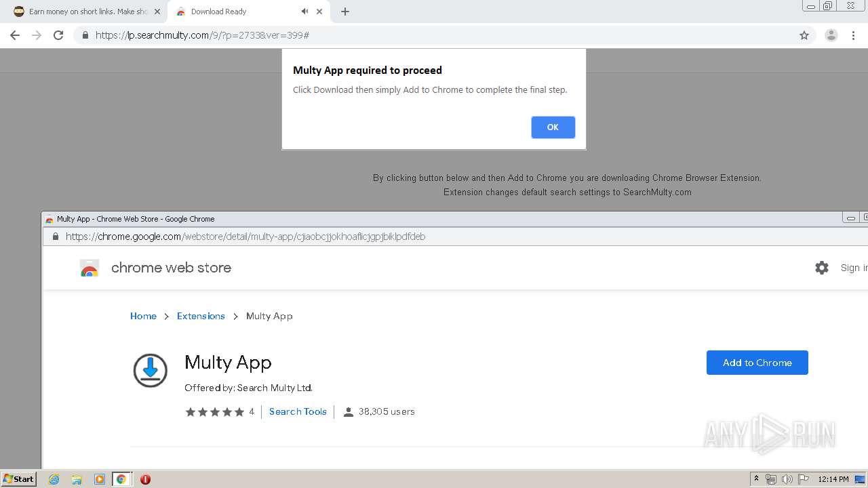Click OK in the Multy App dialog
Screen dimensions: 868x488
[x=553, y=127]
